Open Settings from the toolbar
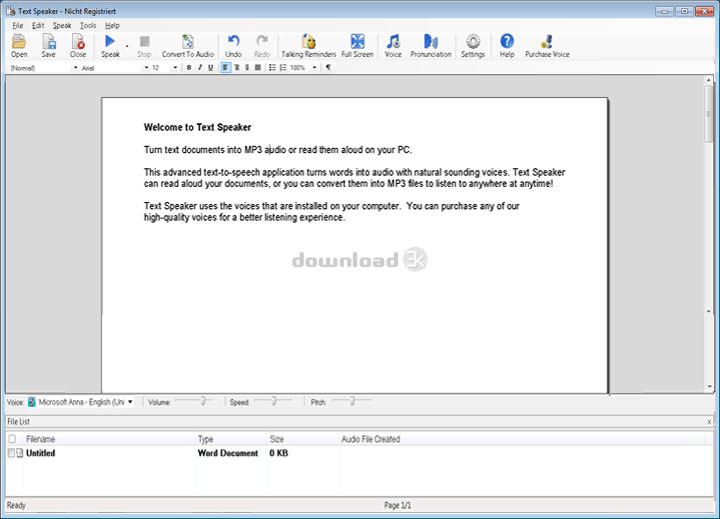Image resolution: width=720 pixels, height=519 pixels. 473,45
